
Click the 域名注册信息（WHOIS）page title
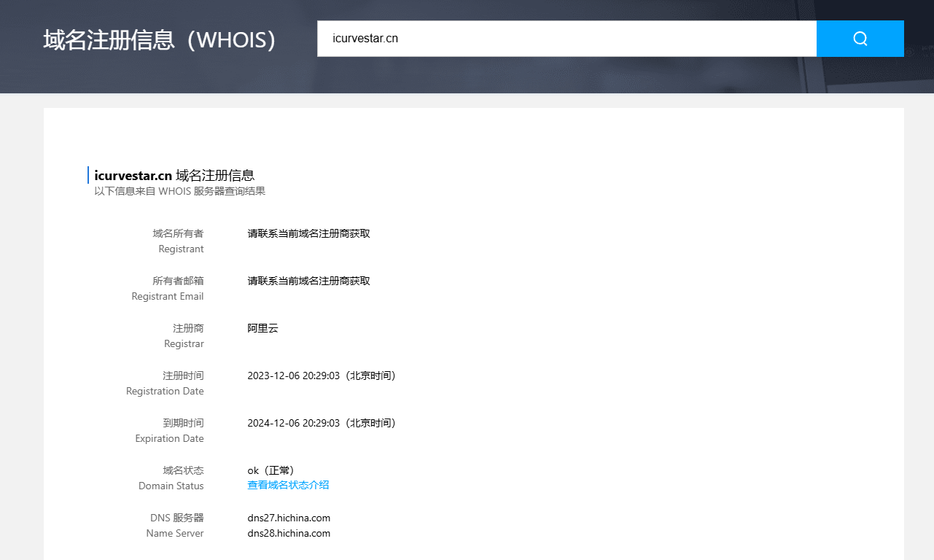[160, 39]
